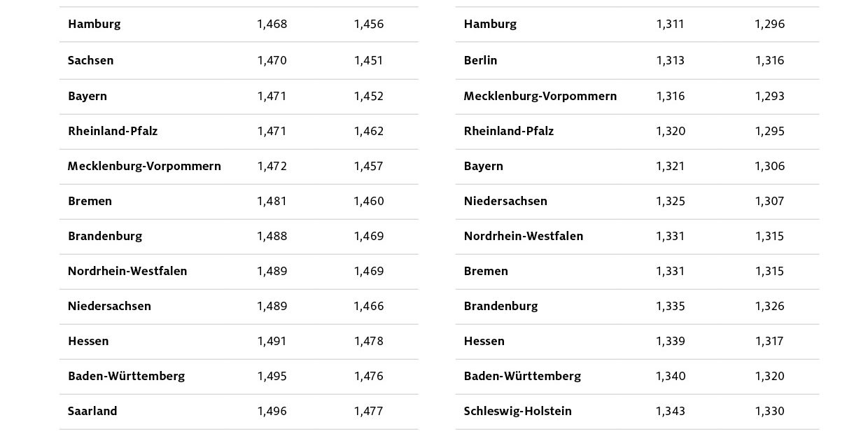Viewport: 868px width, 434px height.
Task: Select the 1,313 cell in Berlin row
Action: (x=670, y=60)
